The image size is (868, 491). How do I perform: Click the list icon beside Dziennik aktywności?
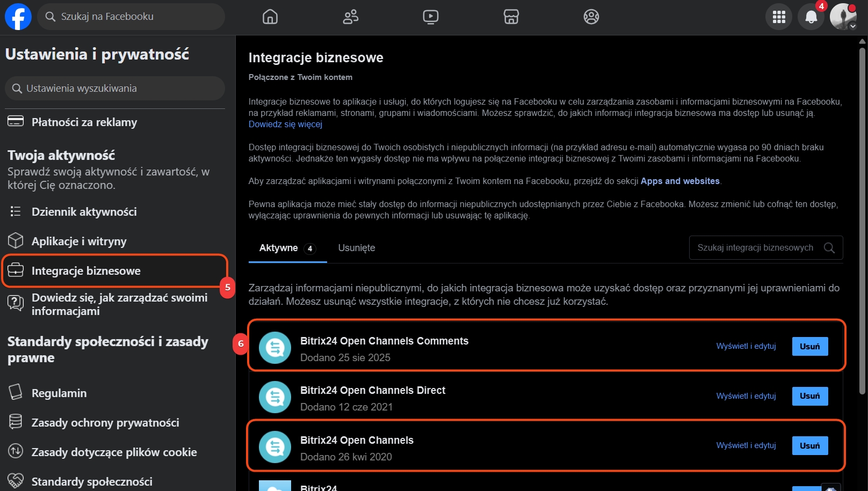16,211
